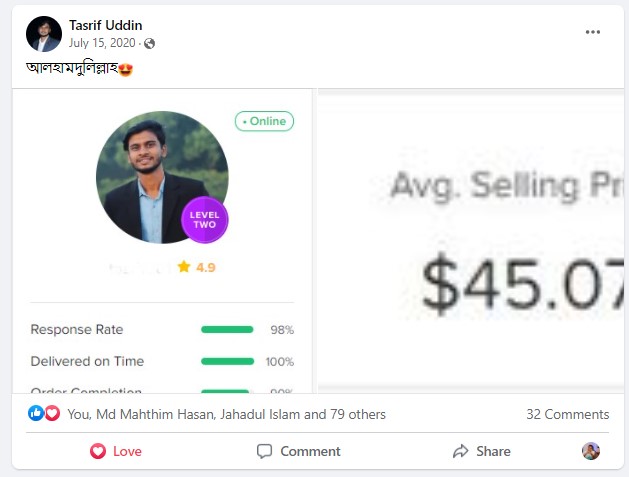Open the Avg. Selling Price image

click(472, 240)
